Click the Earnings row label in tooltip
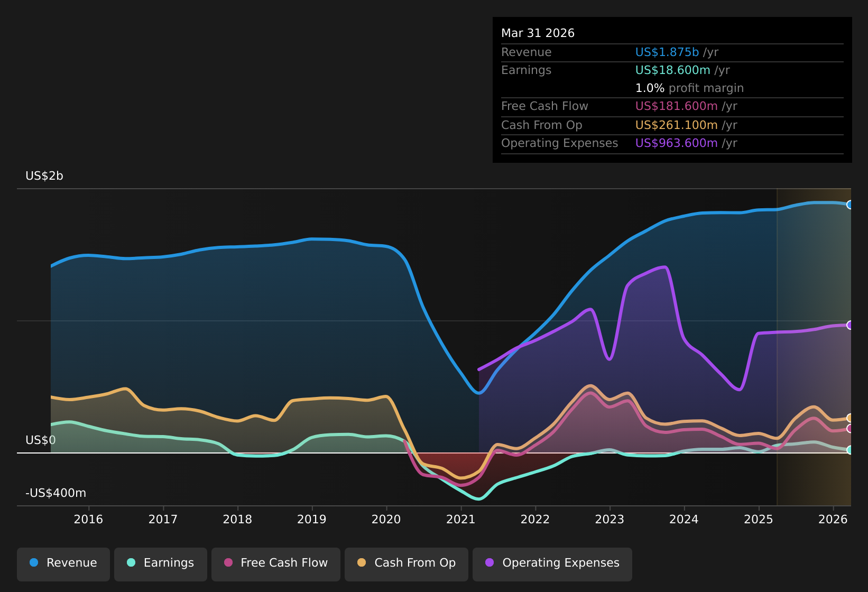This screenshot has height=592, width=868. tap(527, 70)
